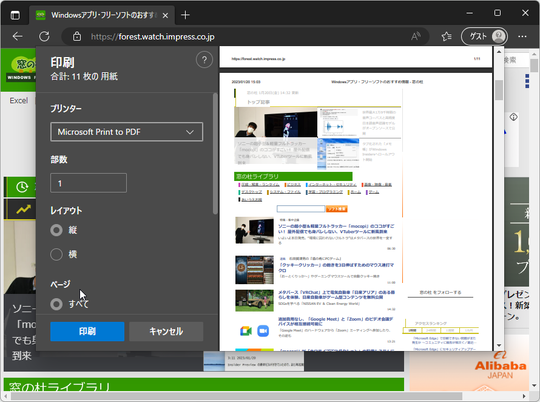Click the read aloud icon in address bar

[416, 36]
